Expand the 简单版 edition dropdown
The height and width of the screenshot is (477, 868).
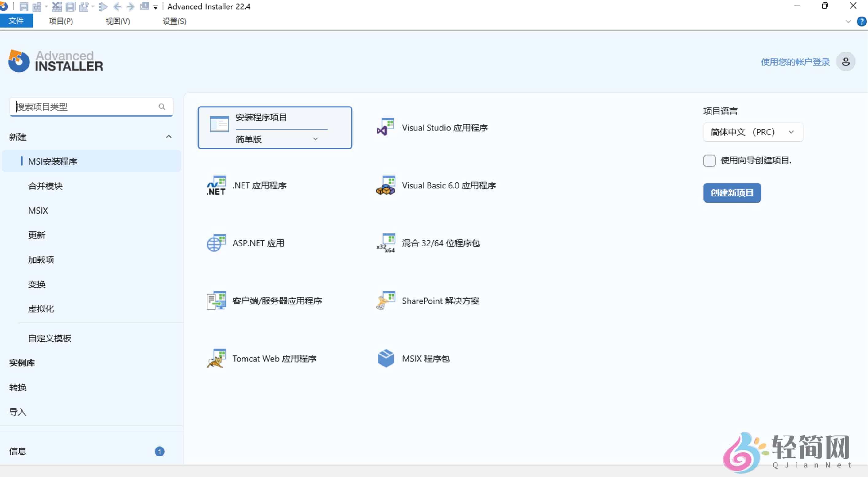pyautogui.click(x=316, y=139)
